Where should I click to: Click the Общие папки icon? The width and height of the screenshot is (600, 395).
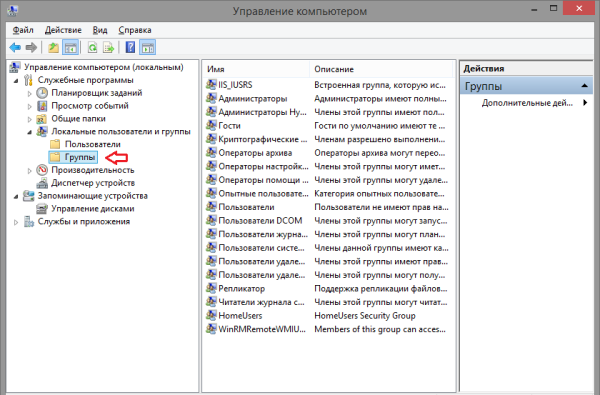pyautogui.click(x=42, y=119)
